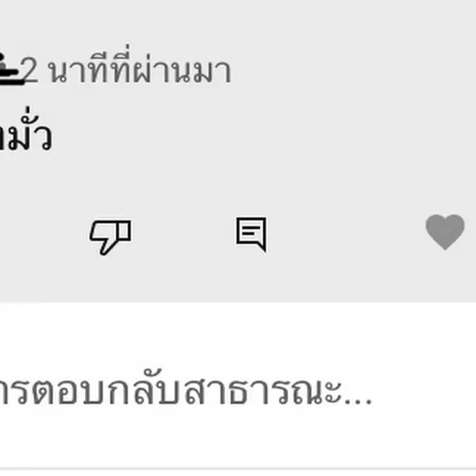
Task: Dislike the comment with thumbs-down icon
Action: 110,237
